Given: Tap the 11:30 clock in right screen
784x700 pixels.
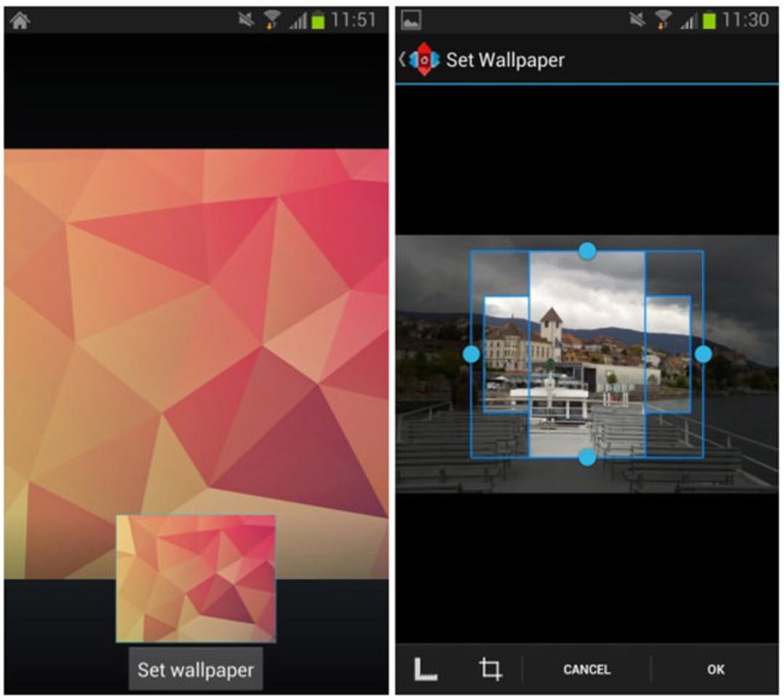Looking at the screenshot, I should (x=745, y=20).
